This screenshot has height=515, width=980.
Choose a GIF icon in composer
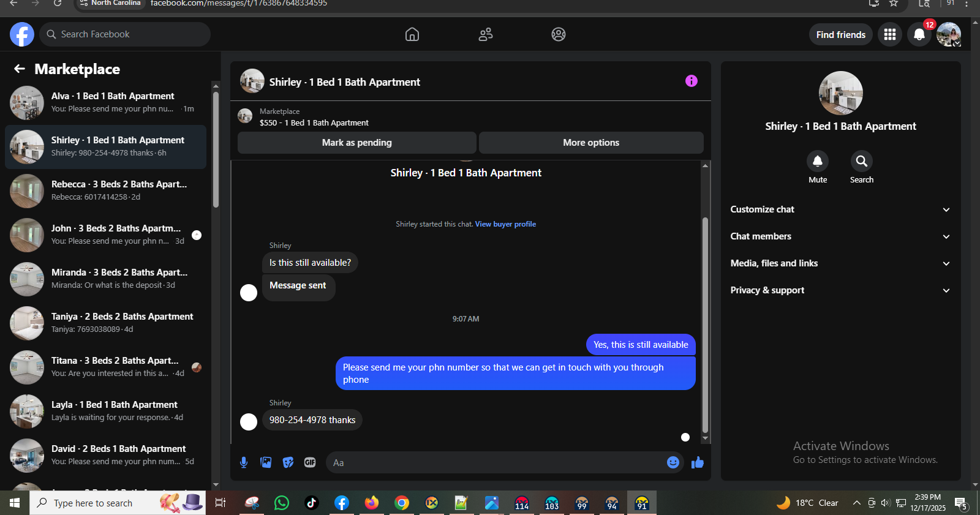tap(310, 462)
